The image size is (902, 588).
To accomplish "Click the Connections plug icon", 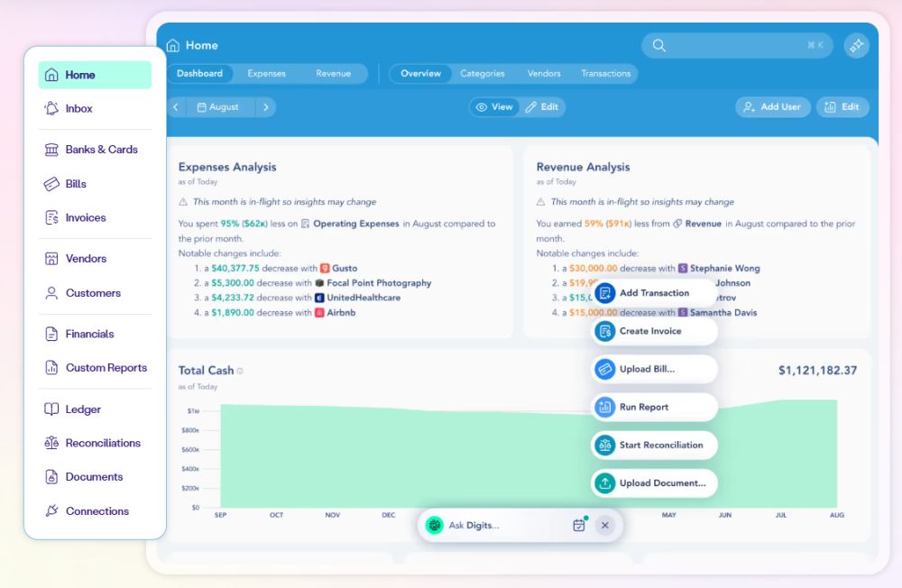I will [51, 511].
